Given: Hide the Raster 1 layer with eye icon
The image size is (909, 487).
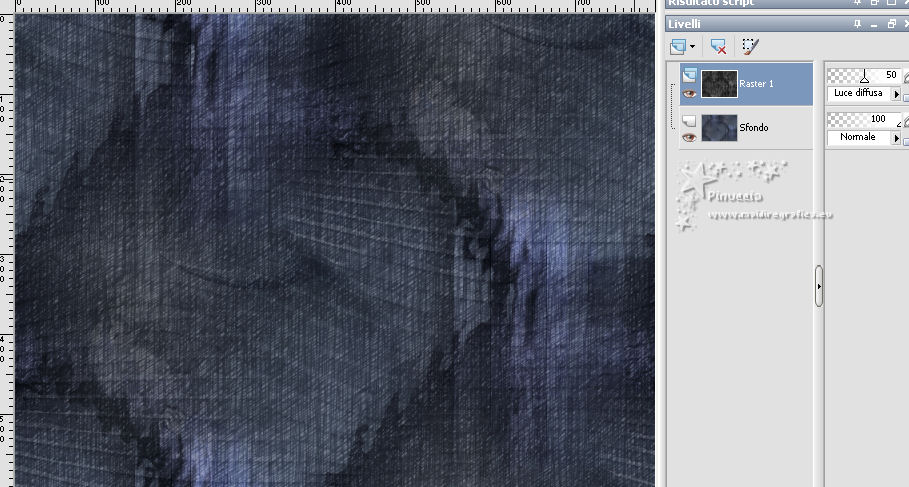Looking at the screenshot, I should (689, 93).
